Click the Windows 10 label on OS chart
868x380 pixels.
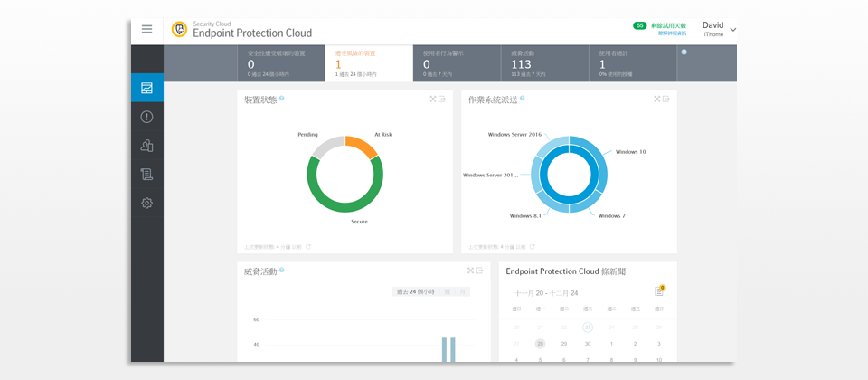pyautogui.click(x=630, y=152)
